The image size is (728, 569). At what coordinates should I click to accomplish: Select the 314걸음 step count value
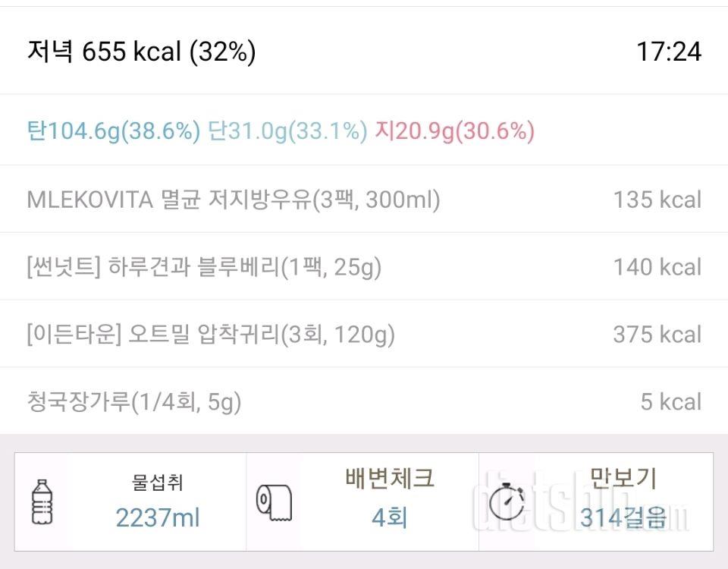pyautogui.click(x=623, y=518)
